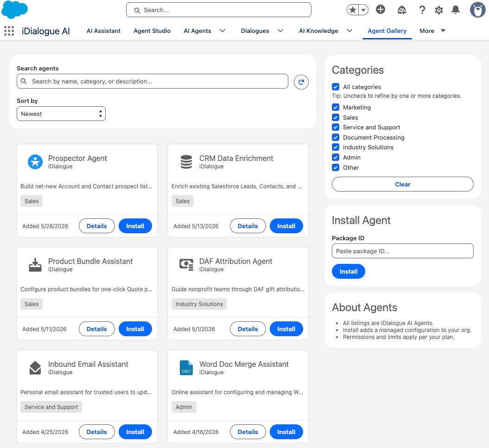Open the Notifications bell
The width and height of the screenshot is (489, 448).
click(456, 10)
